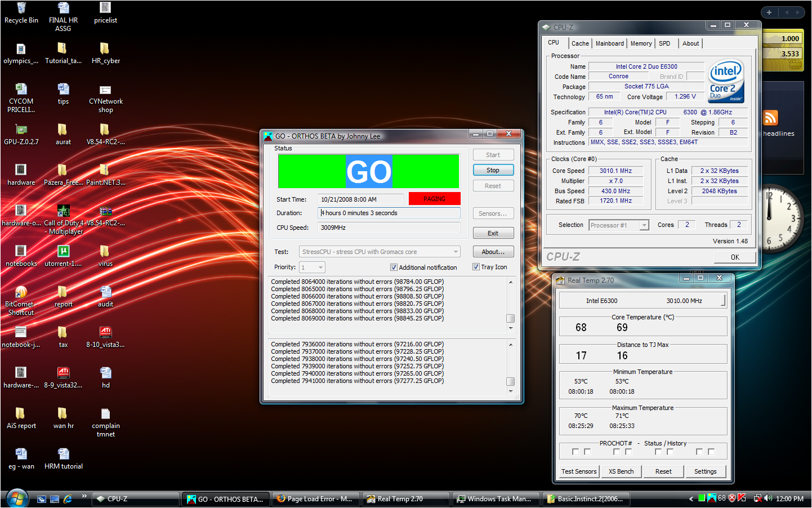The width and height of the screenshot is (812, 508).
Task: Click Internet Explorer quick launch icon
Action: click(x=68, y=499)
